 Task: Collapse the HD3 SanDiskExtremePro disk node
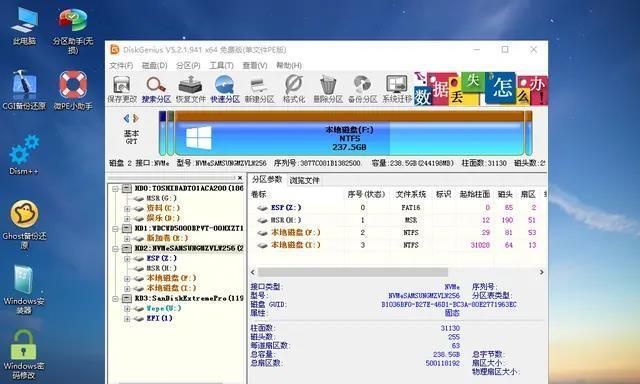pyautogui.click(x=116, y=299)
